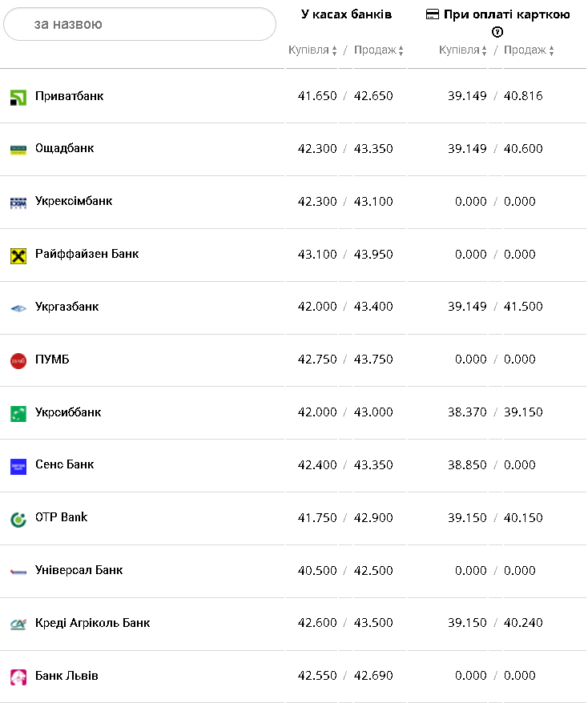Click the Приватбанк logo icon
Image resolution: width=588 pixels, height=703 pixels.
click(18, 97)
